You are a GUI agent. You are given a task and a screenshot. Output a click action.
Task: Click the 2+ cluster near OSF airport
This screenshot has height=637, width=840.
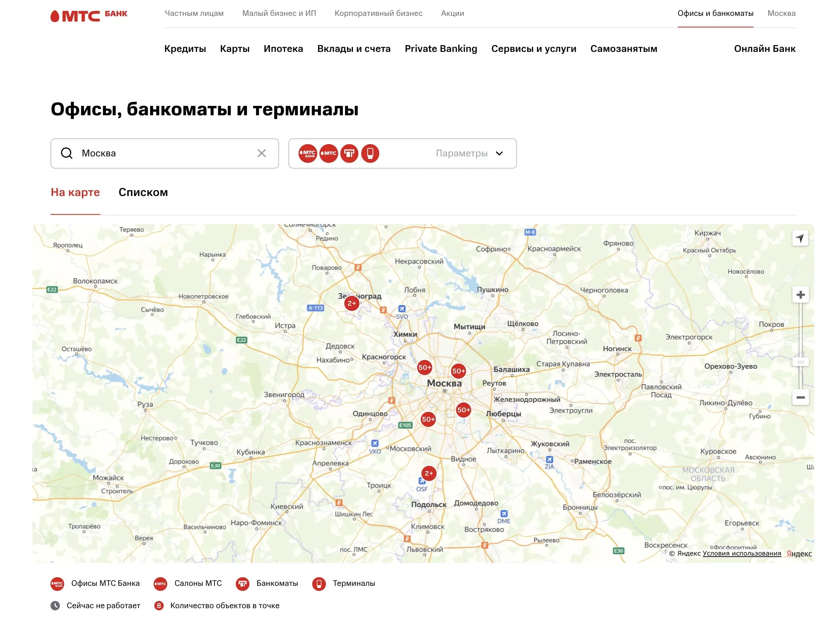coord(429,474)
